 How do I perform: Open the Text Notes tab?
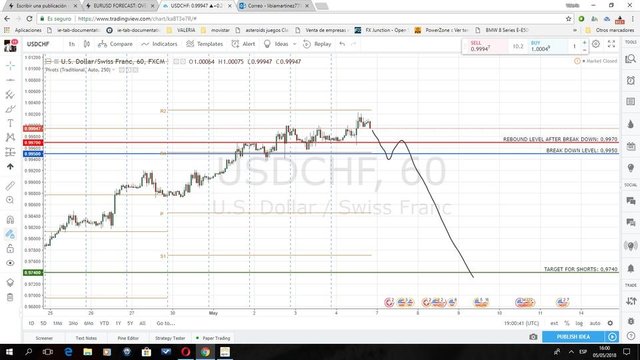tap(86, 338)
